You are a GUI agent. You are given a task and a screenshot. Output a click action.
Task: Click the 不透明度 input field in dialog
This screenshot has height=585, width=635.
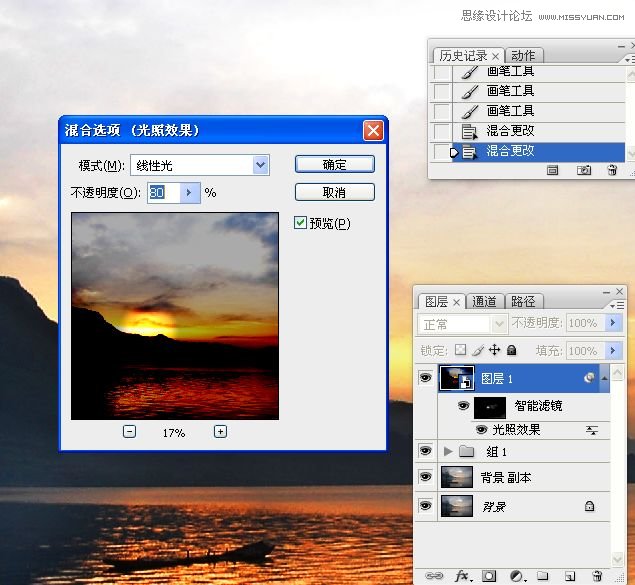pos(164,193)
